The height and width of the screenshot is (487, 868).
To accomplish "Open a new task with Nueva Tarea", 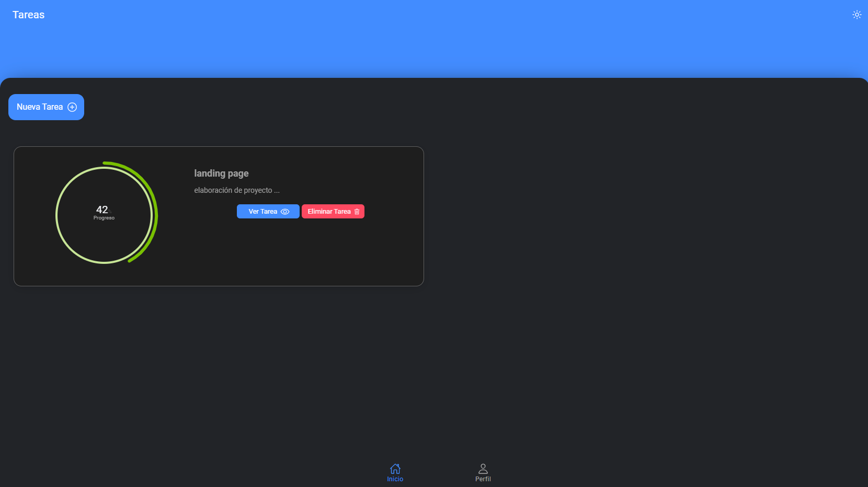I will point(46,107).
